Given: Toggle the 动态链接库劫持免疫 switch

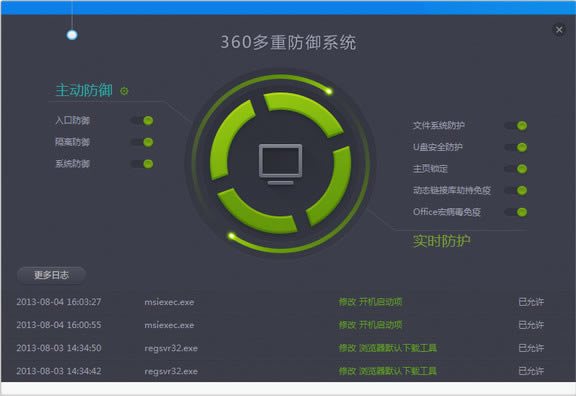Looking at the screenshot, I should [516, 190].
